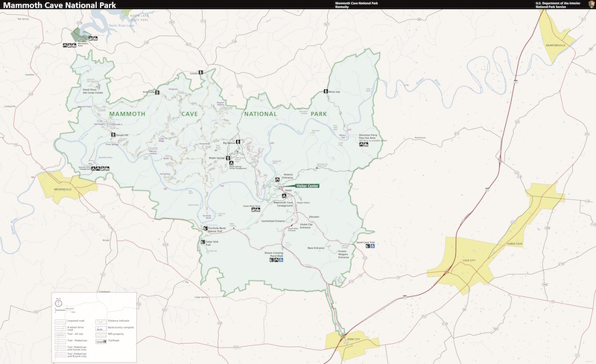
Task: Click the north arrow compass in the legend
Action: pos(59,303)
